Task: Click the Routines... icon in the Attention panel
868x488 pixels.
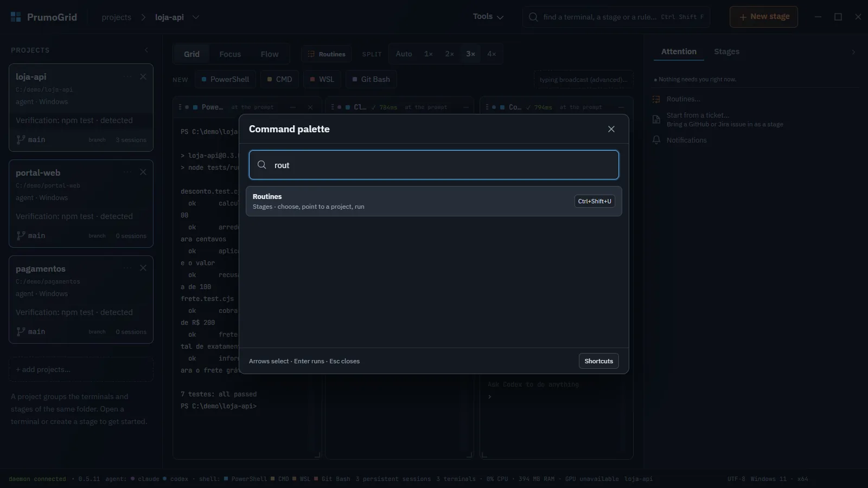Action: click(656, 99)
